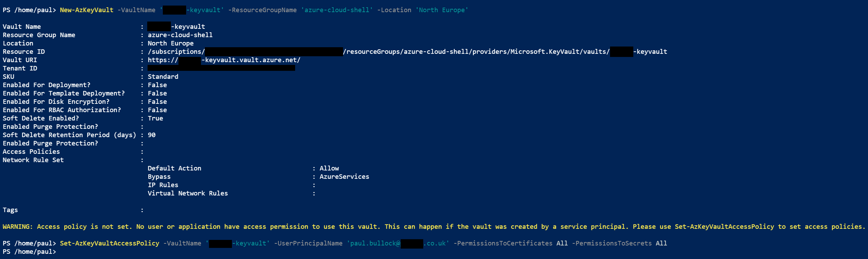Click the -PermissionsToSecrets parameter
The width and height of the screenshot is (868, 259).
[x=612, y=243]
